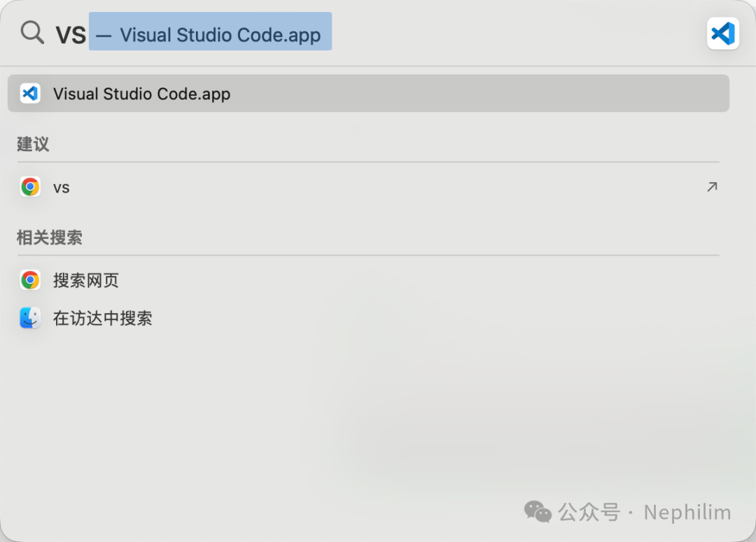Click the 公众号 watermark text
756x542 pixels.
589,512
